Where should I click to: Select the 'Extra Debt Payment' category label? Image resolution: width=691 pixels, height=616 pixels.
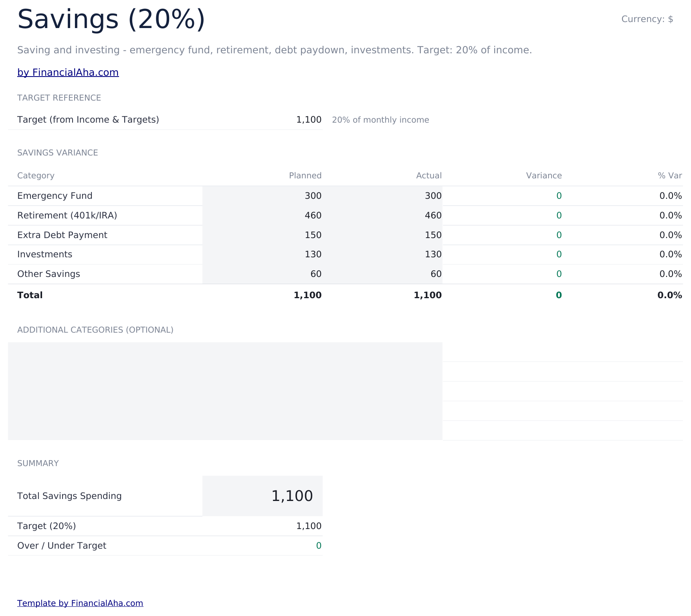point(62,235)
